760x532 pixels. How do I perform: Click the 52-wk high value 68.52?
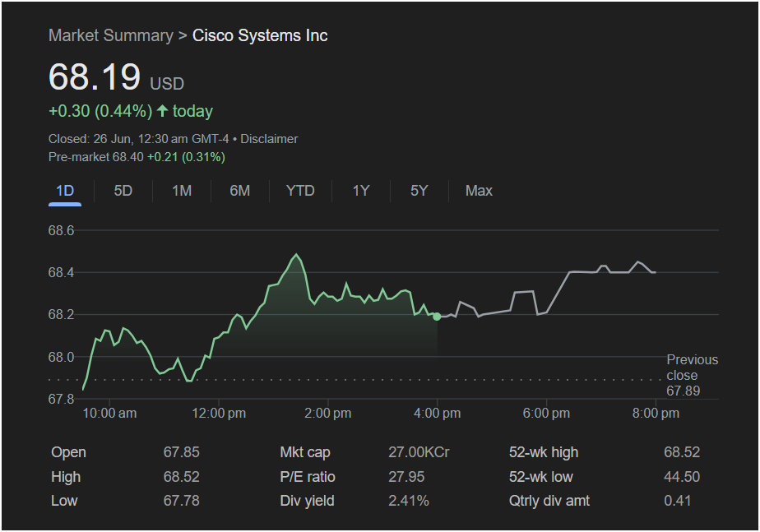tap(682, 452)
